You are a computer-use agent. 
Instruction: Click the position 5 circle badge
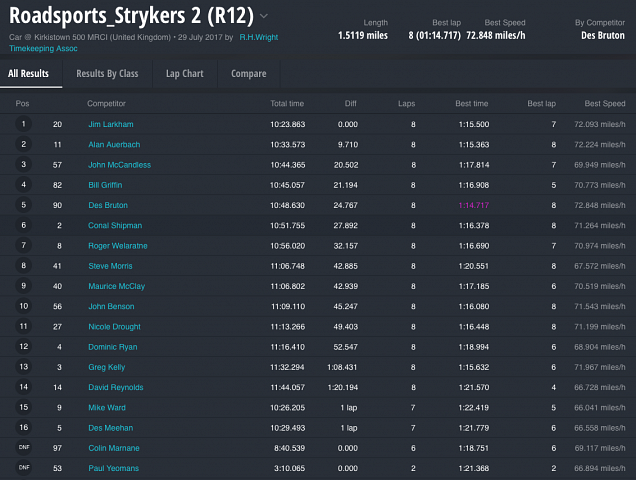[x=23, y=205]
